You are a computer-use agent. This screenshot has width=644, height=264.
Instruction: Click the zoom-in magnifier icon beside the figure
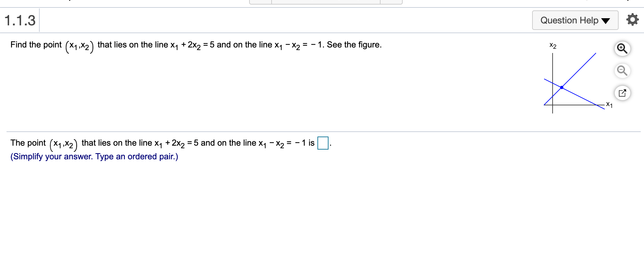tap(622, 49)
